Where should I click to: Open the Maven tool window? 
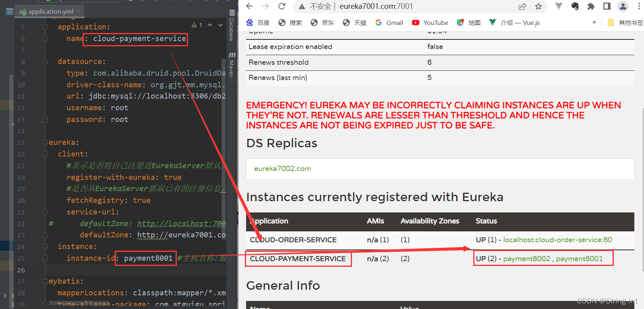click(x=232, y=64)
